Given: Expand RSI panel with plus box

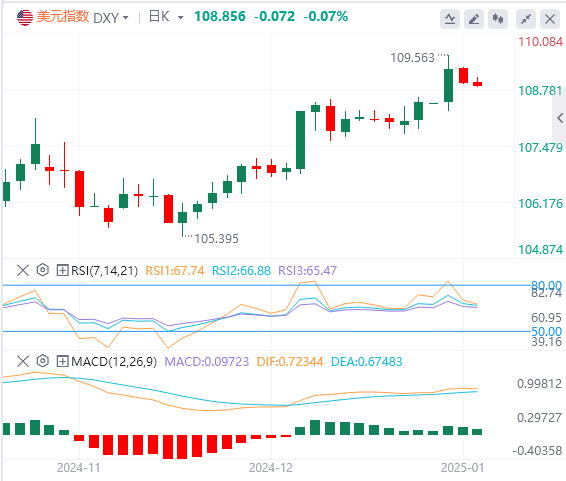Looking at the screenshot, I should [62, 270].
